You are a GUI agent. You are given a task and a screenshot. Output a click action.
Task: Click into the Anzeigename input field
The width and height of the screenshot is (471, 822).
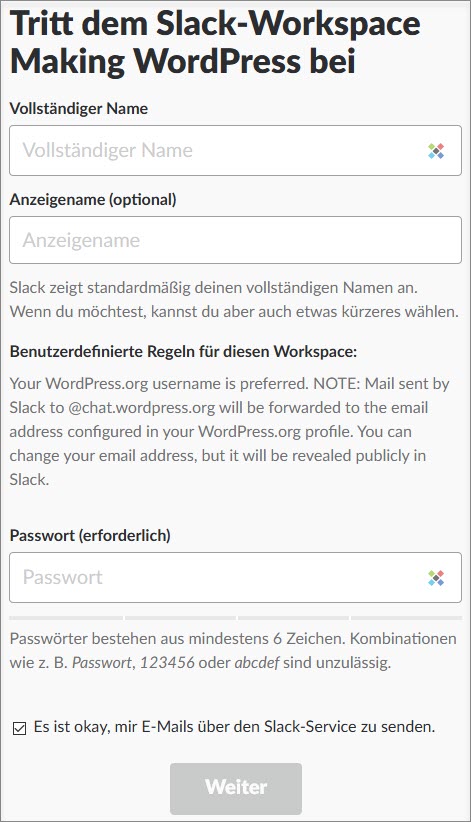[236, 240]
